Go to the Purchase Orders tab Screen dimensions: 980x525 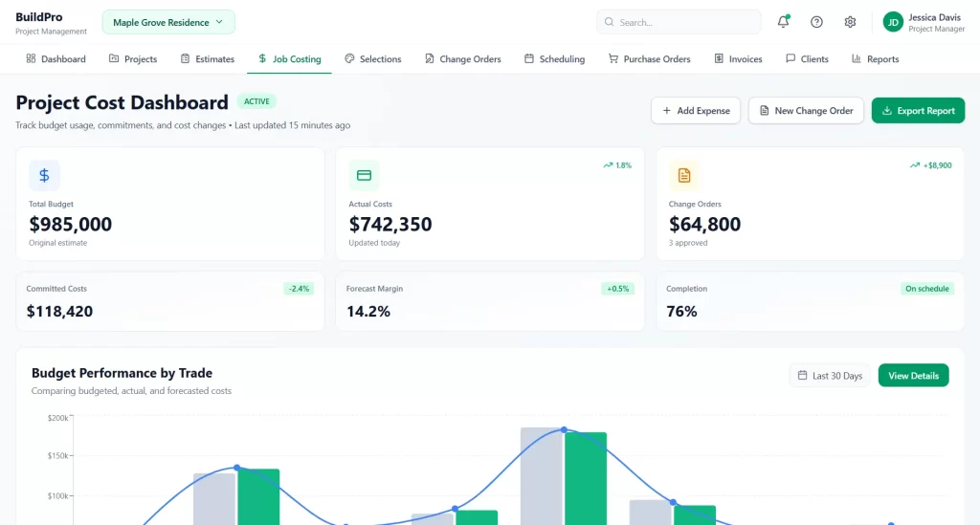tap(650, 58)
